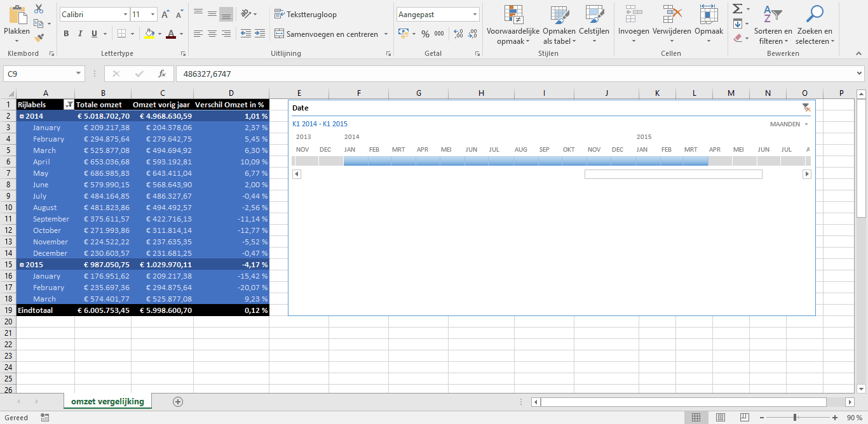Open Sorteren en filteren menu
The height and width of the screenshot is (424, 868).
(773, 25)
